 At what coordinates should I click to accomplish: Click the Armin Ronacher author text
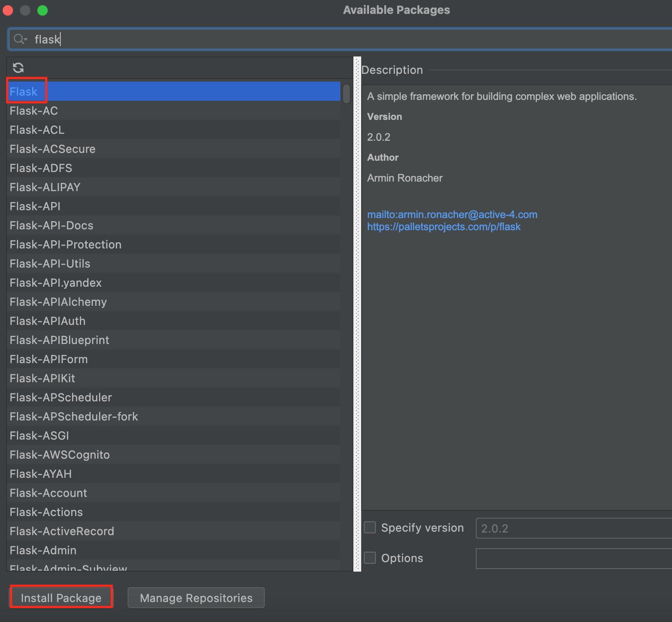tap(405, 178)
